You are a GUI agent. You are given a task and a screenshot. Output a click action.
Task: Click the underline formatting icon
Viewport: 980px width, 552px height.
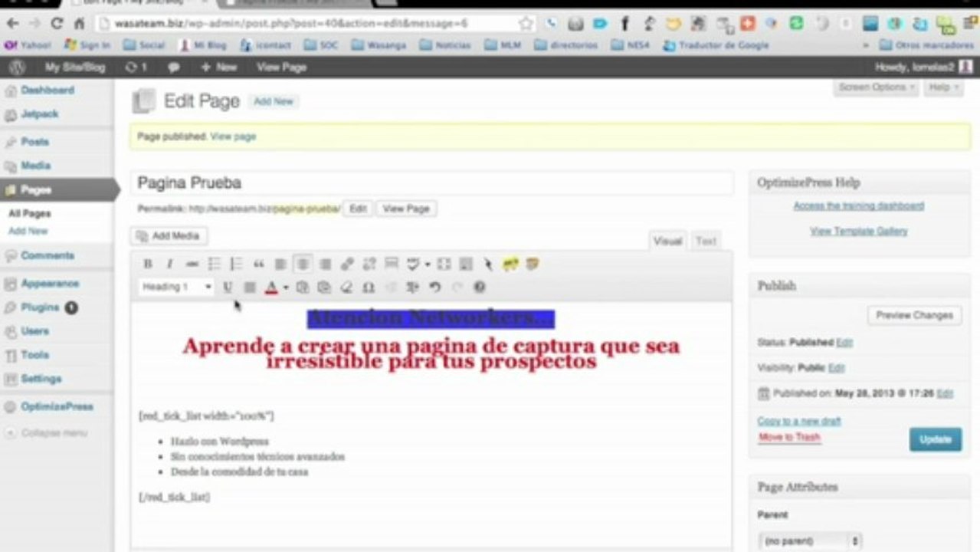click(228, 287)
